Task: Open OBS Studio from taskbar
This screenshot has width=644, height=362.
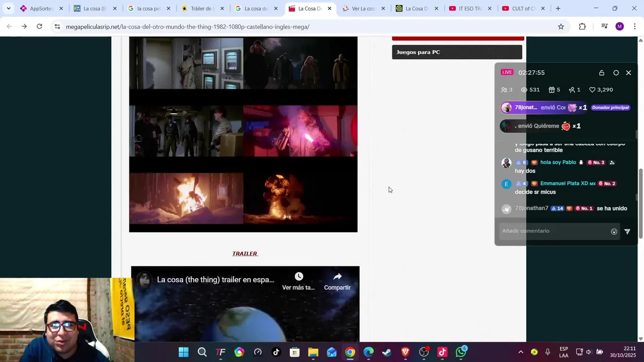Action: (424, 352)
